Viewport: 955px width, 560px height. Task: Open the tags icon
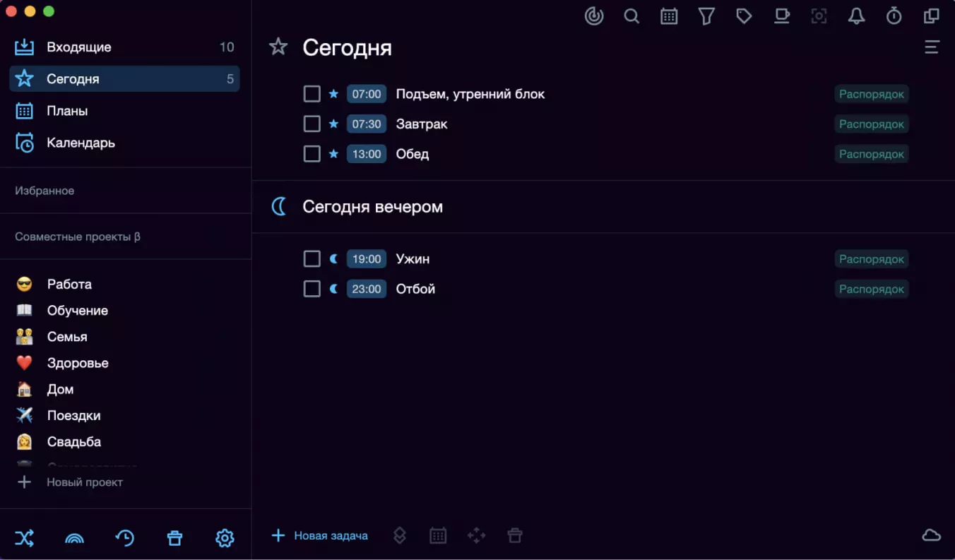tap(744, 16)
